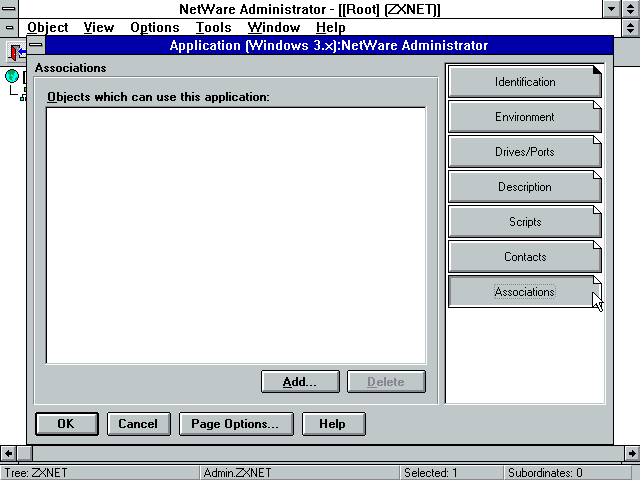
Task: Show the Description page
Action: 524,187
